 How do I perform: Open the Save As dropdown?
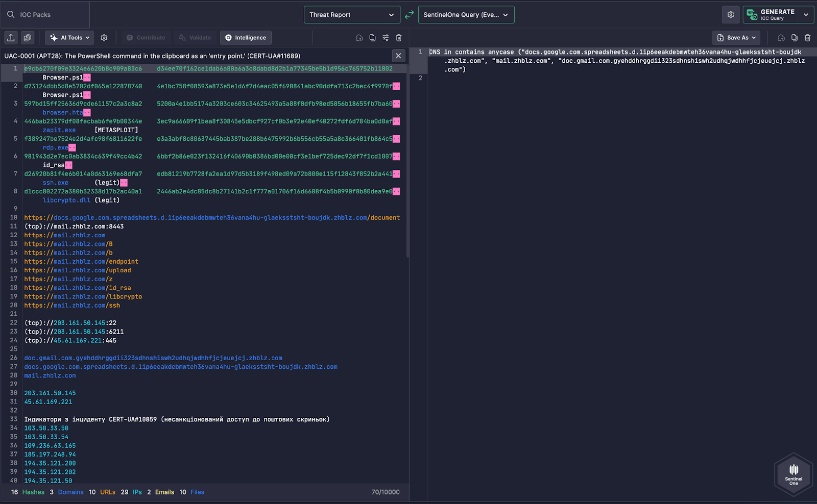pyautogui.click(x=736, y=38)
